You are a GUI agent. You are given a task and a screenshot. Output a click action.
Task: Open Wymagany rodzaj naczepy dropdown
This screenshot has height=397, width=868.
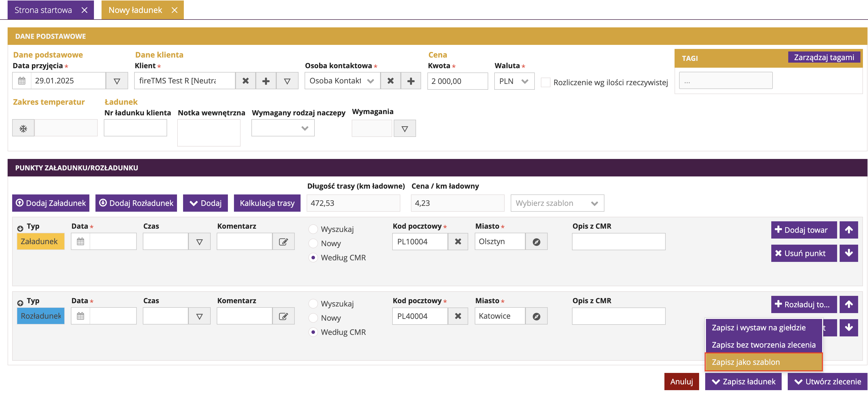click(283, 128)
